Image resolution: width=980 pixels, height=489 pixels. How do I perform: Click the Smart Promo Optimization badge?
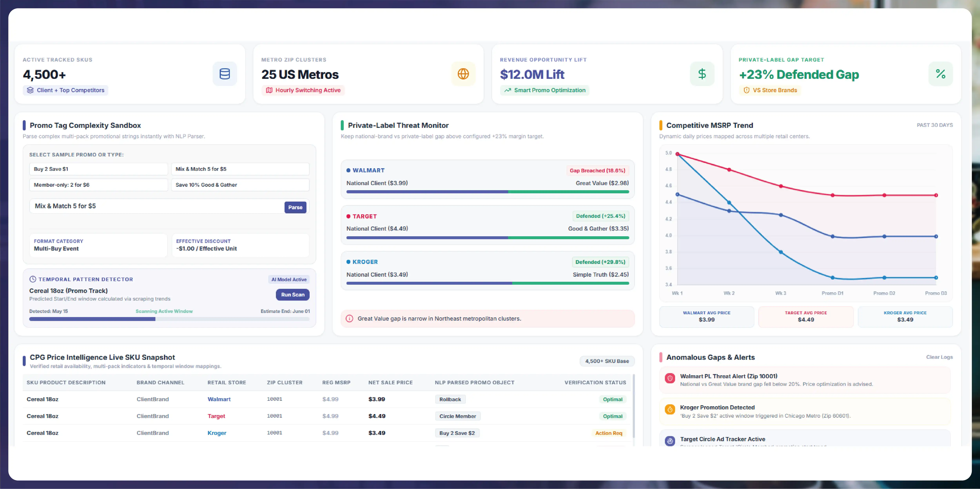[x=544, y=90]
